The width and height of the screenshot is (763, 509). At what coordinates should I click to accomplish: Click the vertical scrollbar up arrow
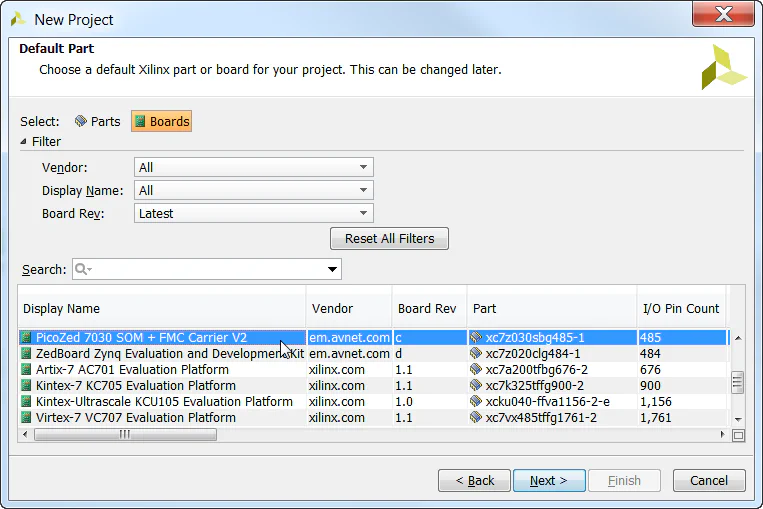pyautogui.click(x=738, y=338)
